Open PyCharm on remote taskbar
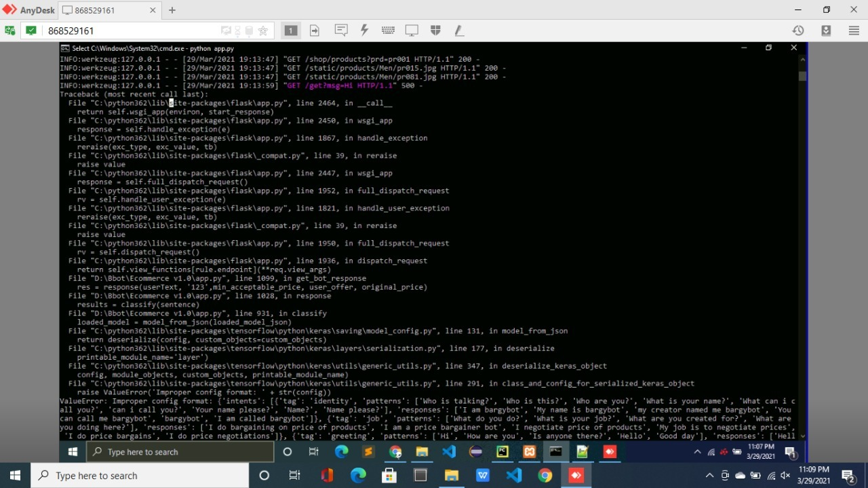 pos(502,452)
